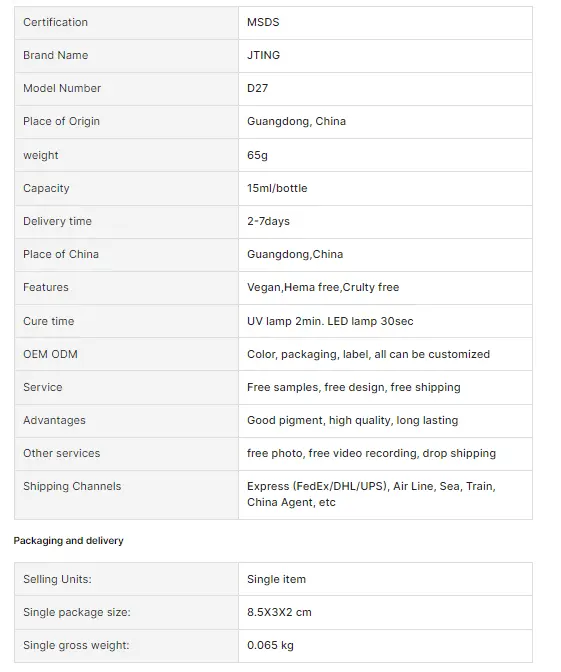Screen dimensions: 561x672
Task: Click the 65g weight value
Action: click(x=257, y=155)
